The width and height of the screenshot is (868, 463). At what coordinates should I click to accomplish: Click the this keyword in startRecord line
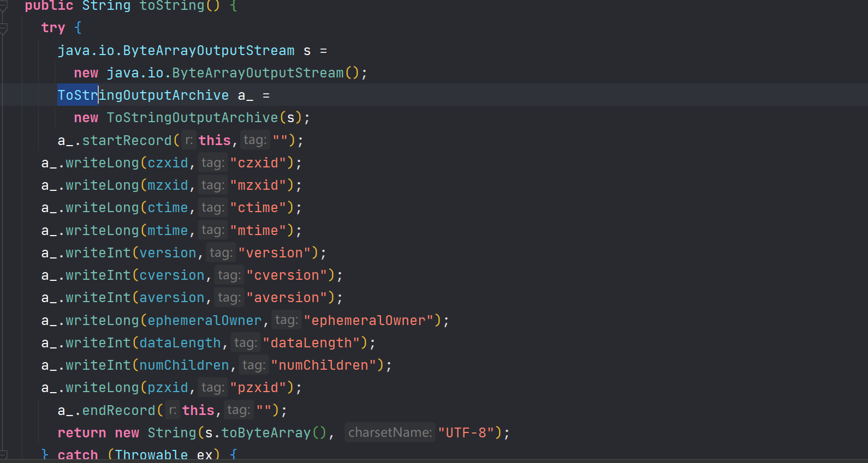point(215,141)
